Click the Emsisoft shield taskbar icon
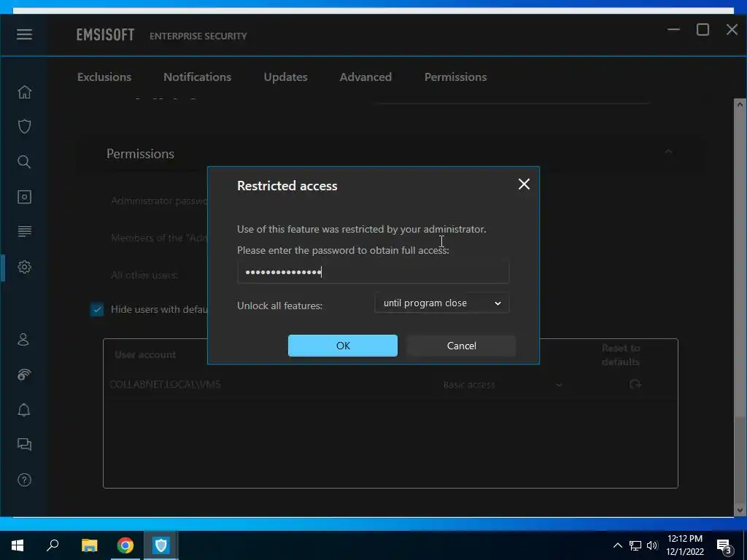 click(161, 545)
